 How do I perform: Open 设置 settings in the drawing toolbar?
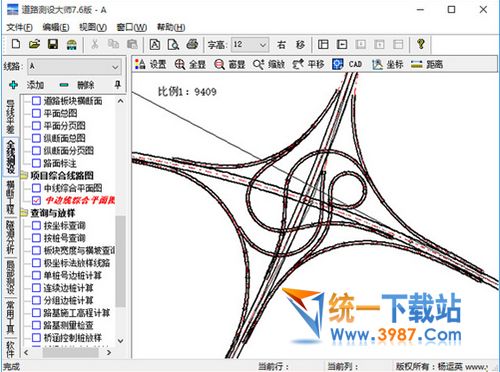151,64
